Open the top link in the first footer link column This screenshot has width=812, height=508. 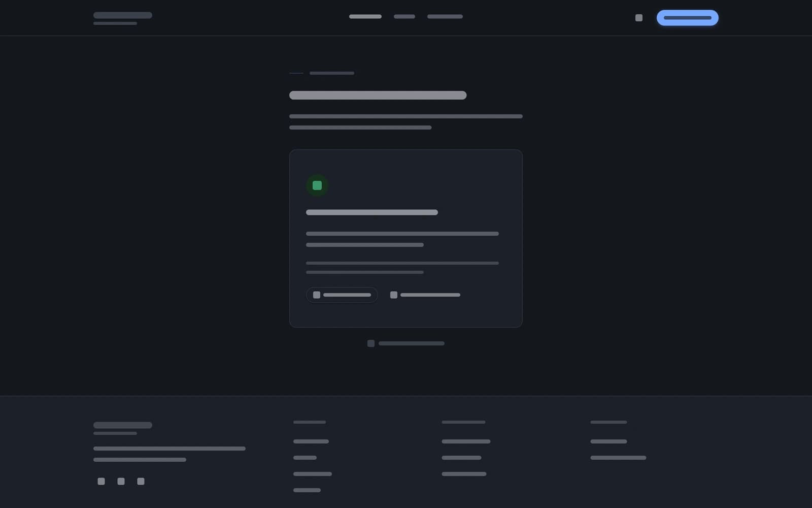(x=311, y=441)
